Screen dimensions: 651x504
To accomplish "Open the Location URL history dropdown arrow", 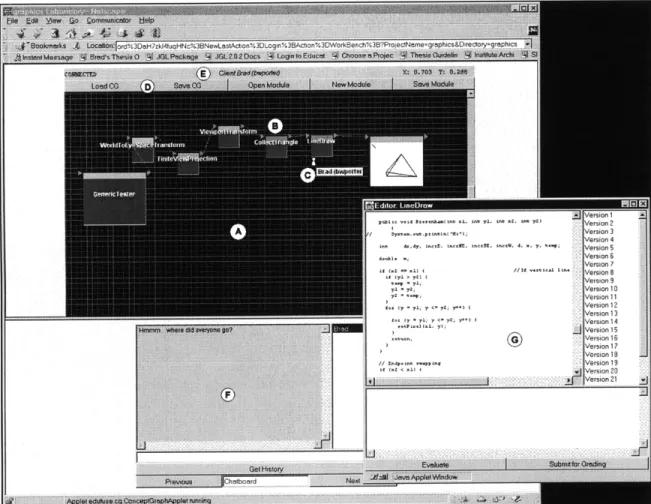I will tap(527, 44).
